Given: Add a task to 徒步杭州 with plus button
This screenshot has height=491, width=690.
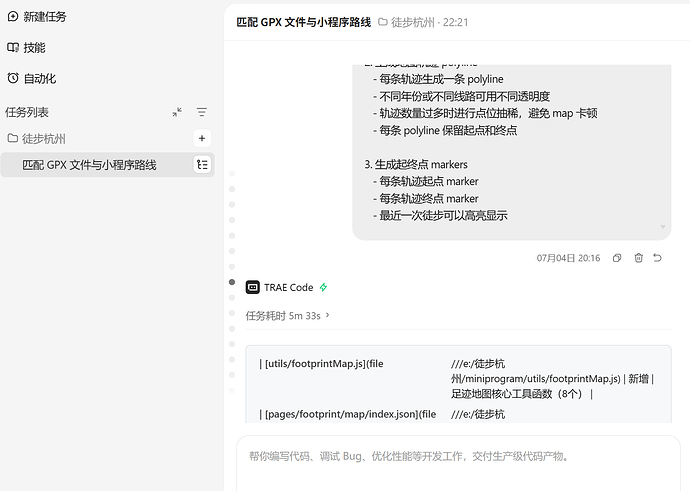Looking at the screenshot, I should coord(202,139).
